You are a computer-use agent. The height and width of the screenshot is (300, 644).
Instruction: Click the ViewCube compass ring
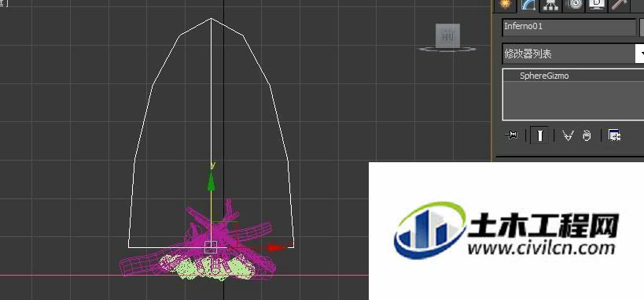447,50
